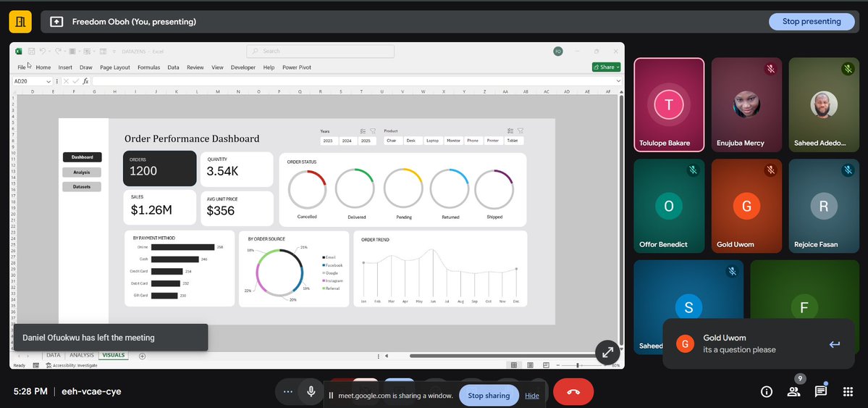
Task: Open the Developer ribbon tab
Action: pyautogui.click(x=243, y=67)
